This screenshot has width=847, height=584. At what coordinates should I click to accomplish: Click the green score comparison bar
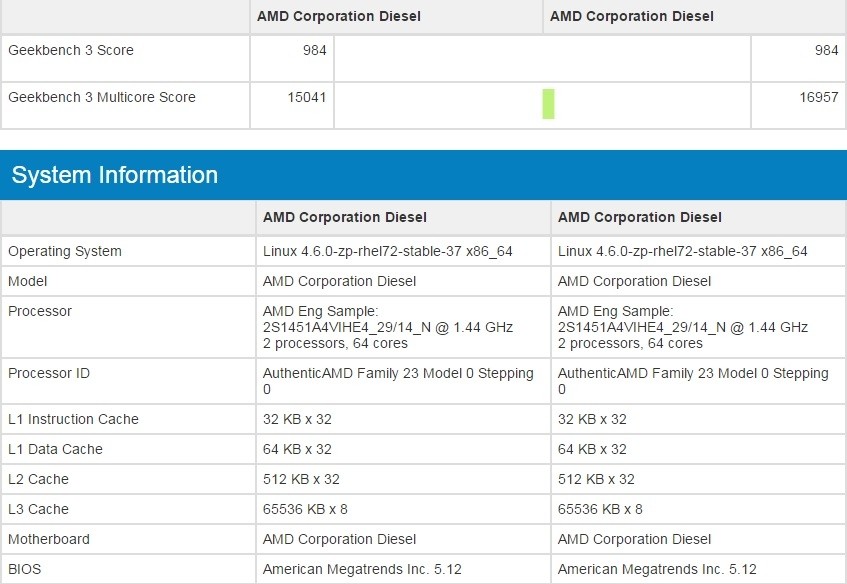546,102
